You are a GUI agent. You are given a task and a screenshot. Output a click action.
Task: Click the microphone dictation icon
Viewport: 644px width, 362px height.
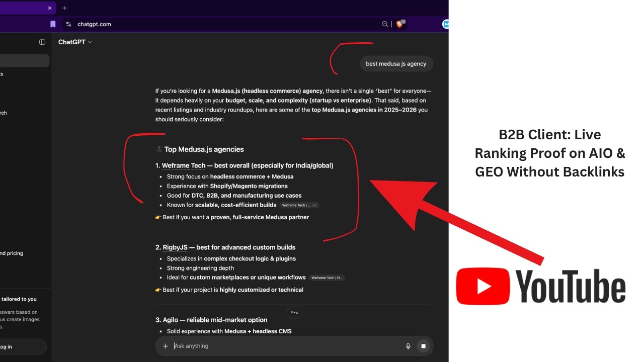(408, 346)
